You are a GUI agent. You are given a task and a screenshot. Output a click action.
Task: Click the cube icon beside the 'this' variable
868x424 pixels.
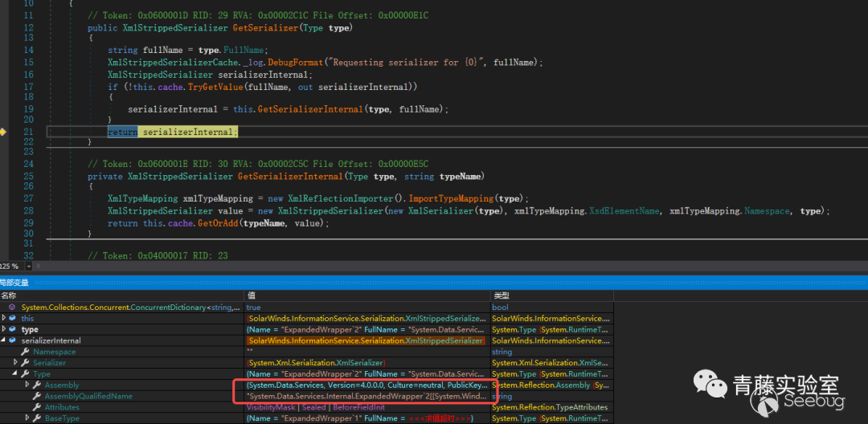(12, 319)
